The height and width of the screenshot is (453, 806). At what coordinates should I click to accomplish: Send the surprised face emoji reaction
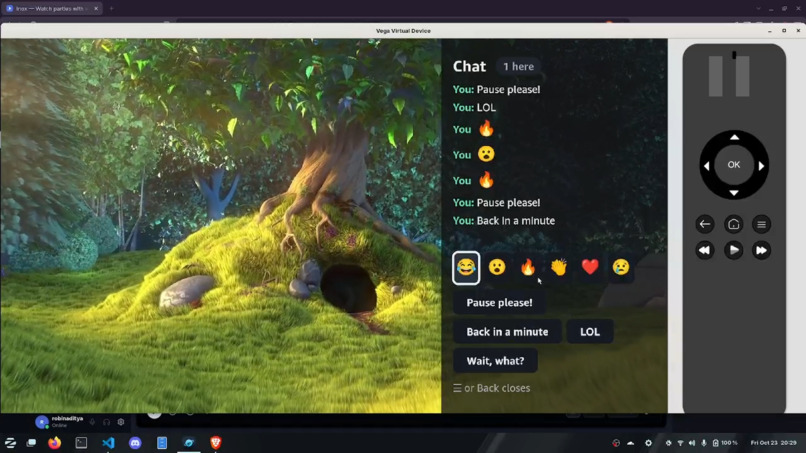pyautogui.click(x=497, y=267)
